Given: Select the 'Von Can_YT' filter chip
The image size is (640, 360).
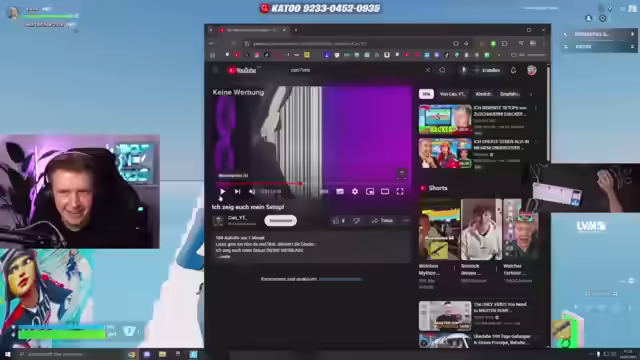Looking at the screenshot, I should [452, 94].
